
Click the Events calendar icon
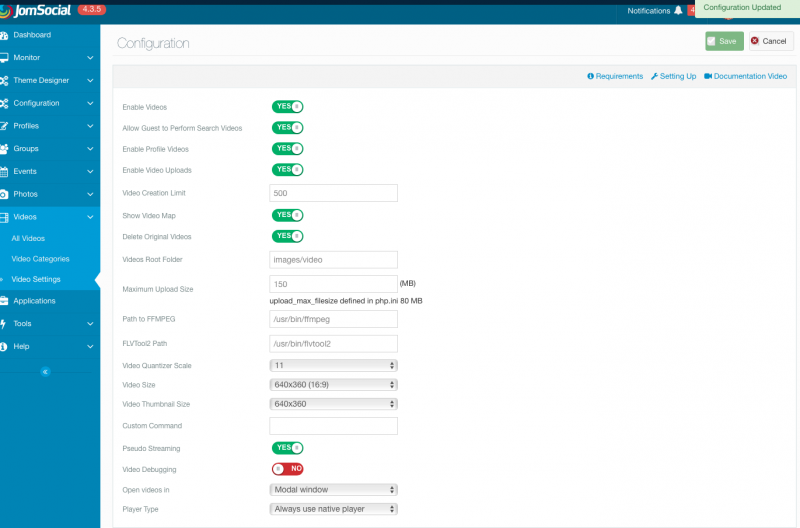[x=4, y=171]
